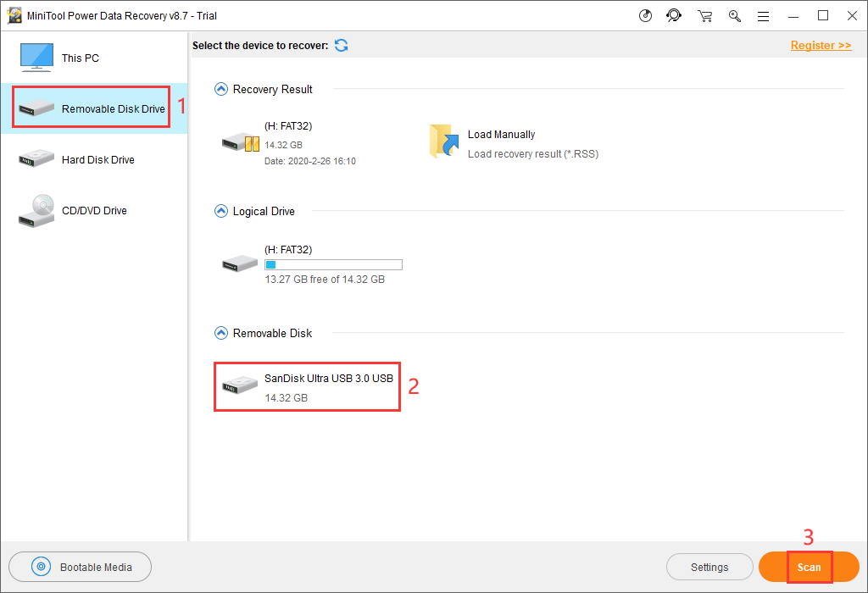This screenshot has height=593, width=868.
Task: Click 'Date: 2020-2-26 16:10' text
Action: point(310,161)
